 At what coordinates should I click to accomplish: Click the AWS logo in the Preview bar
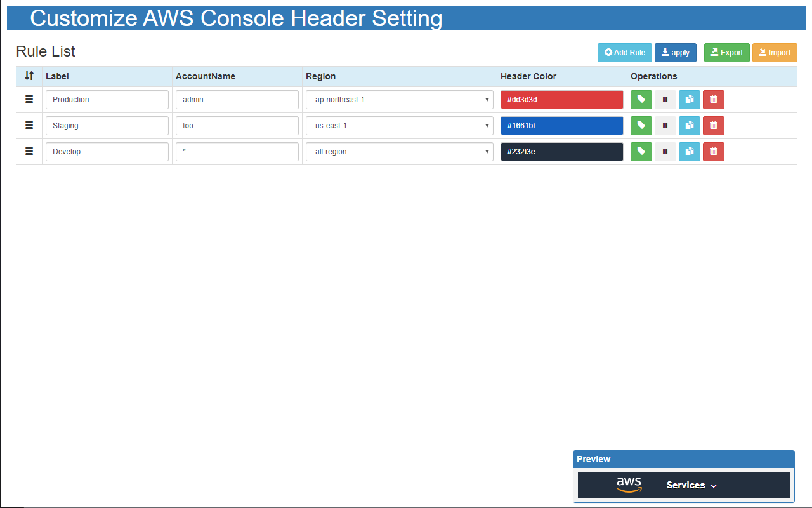click(x=629, y=485)
